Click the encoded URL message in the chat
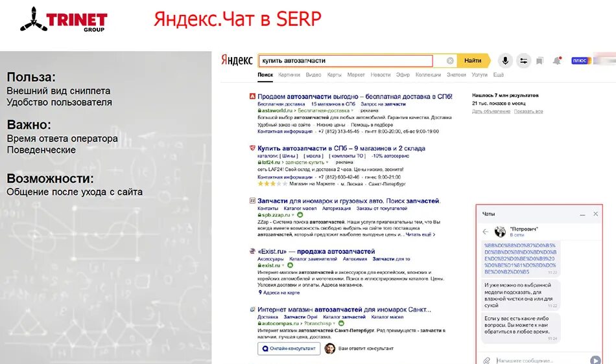 pos(520,258)
